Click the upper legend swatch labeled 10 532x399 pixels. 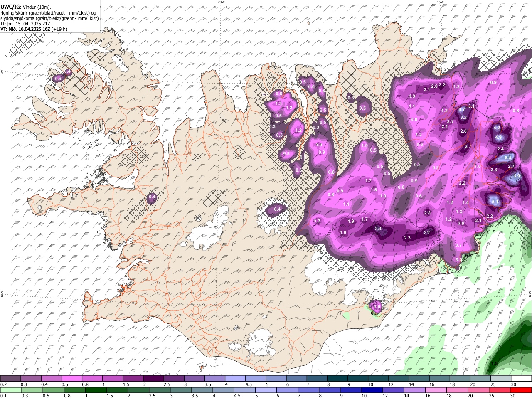point(378,378)
